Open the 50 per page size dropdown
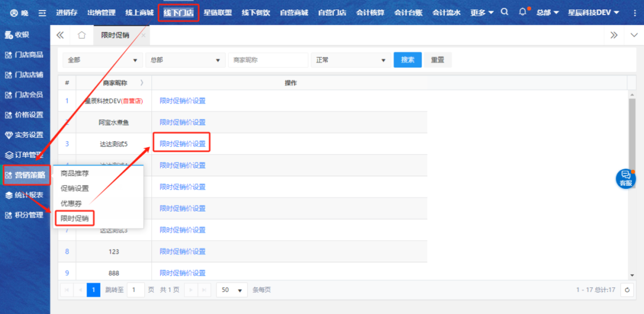Image resolution: width=644 pixels, height=314 pixels. [x=232, y=290]
